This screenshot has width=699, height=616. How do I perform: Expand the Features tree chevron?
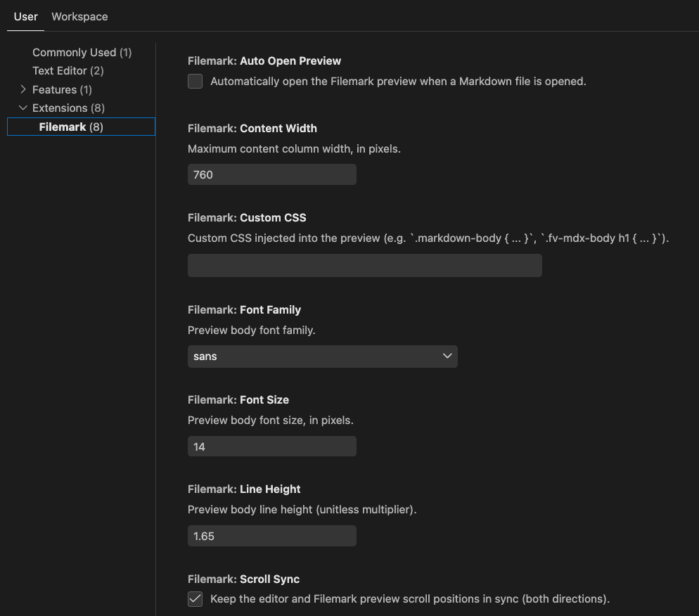point(23,89)
